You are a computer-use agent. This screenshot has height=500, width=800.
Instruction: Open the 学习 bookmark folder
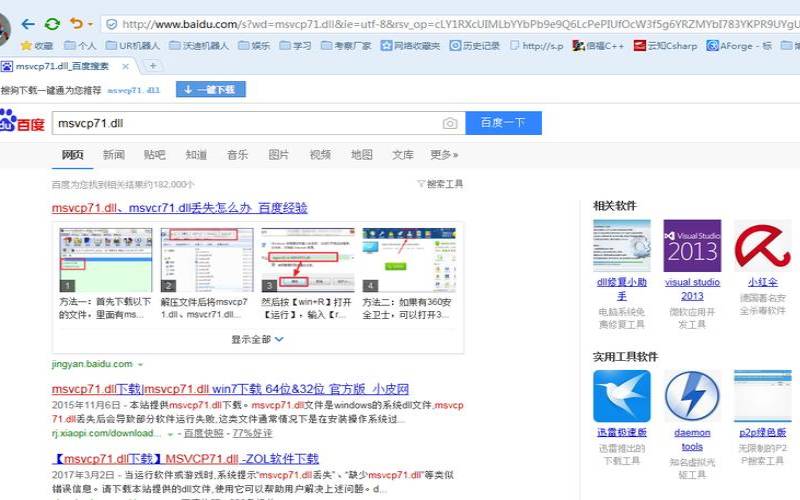coord(295,46)
